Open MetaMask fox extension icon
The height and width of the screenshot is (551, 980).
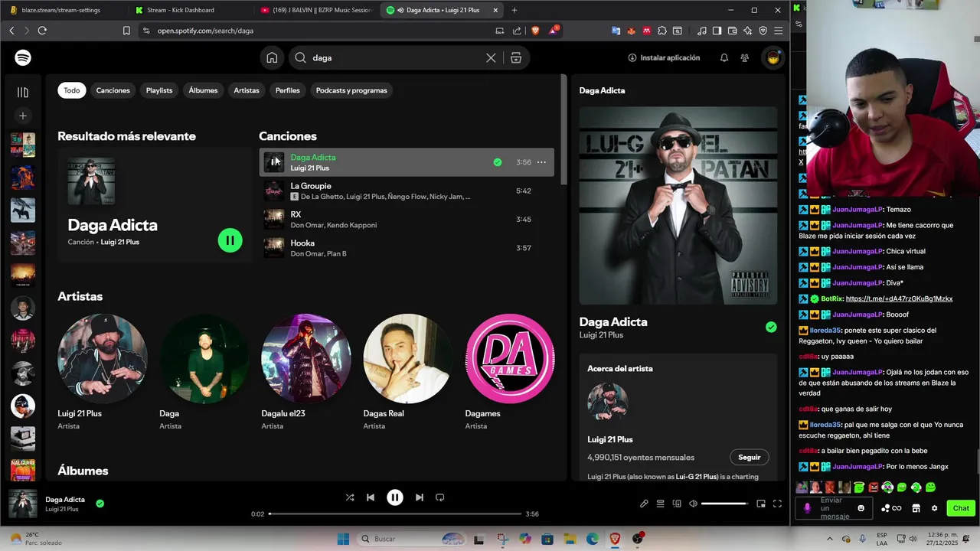(632, 31)
